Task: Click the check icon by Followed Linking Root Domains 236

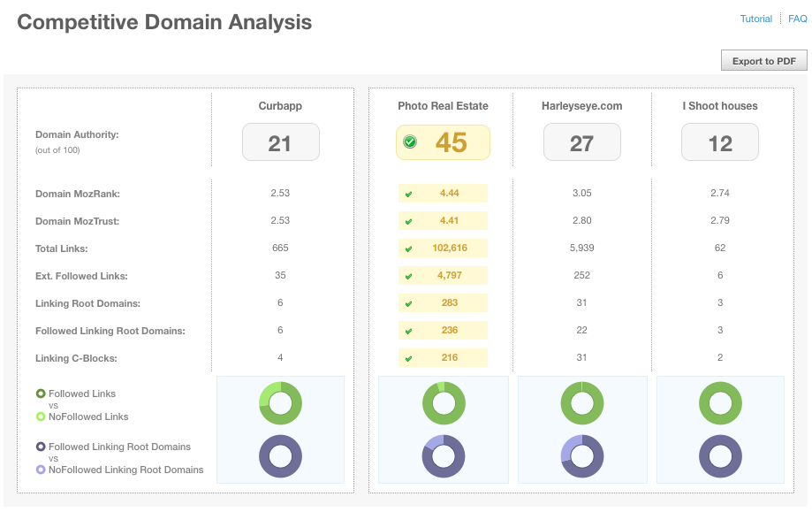Action: click(408, 330)
